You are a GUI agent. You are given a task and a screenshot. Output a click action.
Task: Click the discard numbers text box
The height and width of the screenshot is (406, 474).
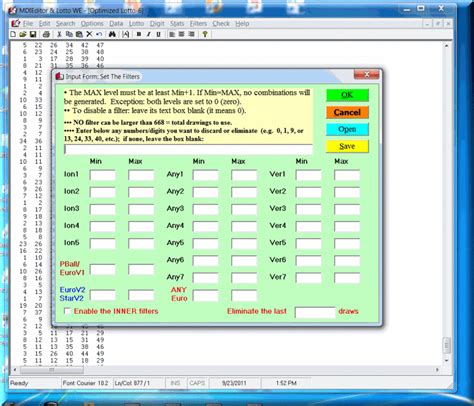click(x=188, y=149)
